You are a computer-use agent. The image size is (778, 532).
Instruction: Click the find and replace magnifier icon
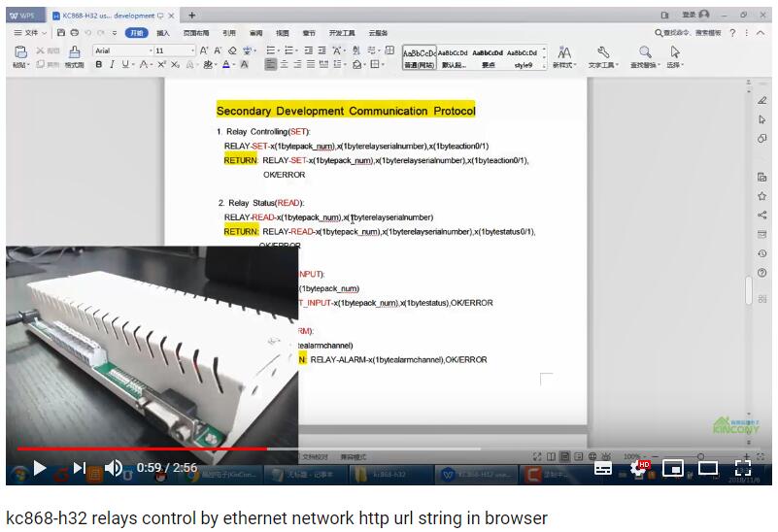tap(644, 52)
